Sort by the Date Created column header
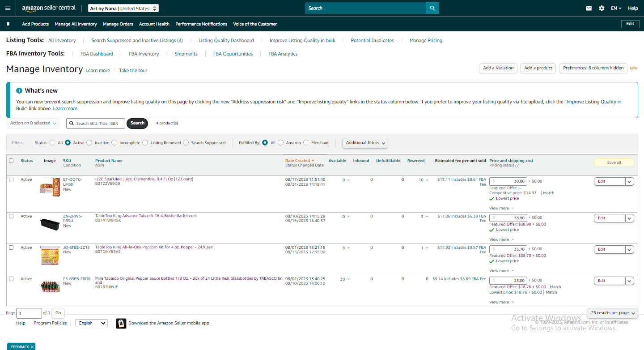 (x=300, y=161)
